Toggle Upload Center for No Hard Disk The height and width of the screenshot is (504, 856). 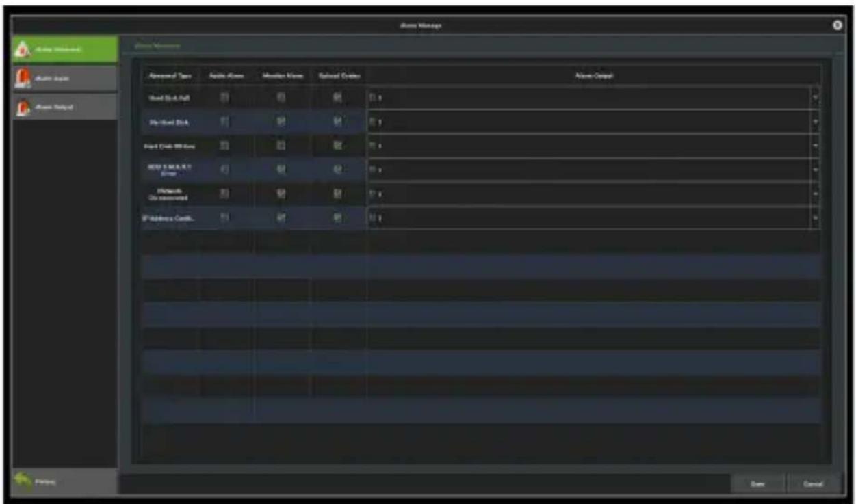point(337,122)
